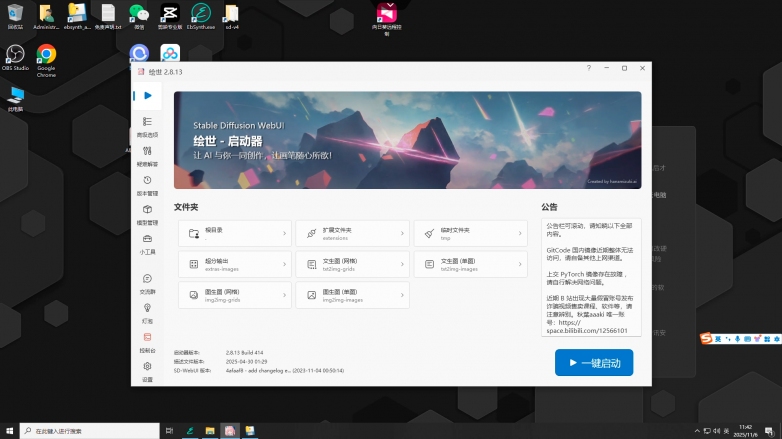Click the help question mark in title bar
This screenshot has width=782, height=439.
tap(588, 68)
